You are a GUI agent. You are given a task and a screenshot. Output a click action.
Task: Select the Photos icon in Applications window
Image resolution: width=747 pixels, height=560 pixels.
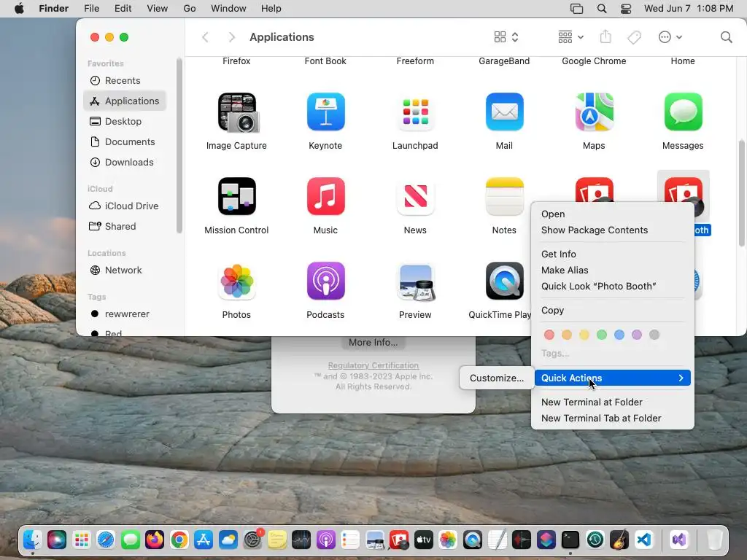point(237,281)
